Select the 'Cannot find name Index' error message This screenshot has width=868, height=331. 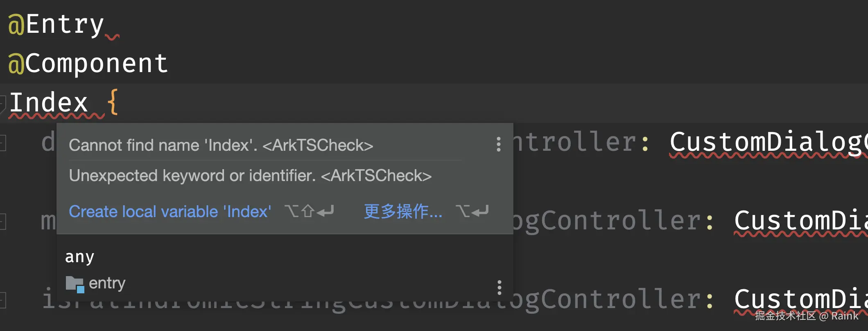(221, 145)
